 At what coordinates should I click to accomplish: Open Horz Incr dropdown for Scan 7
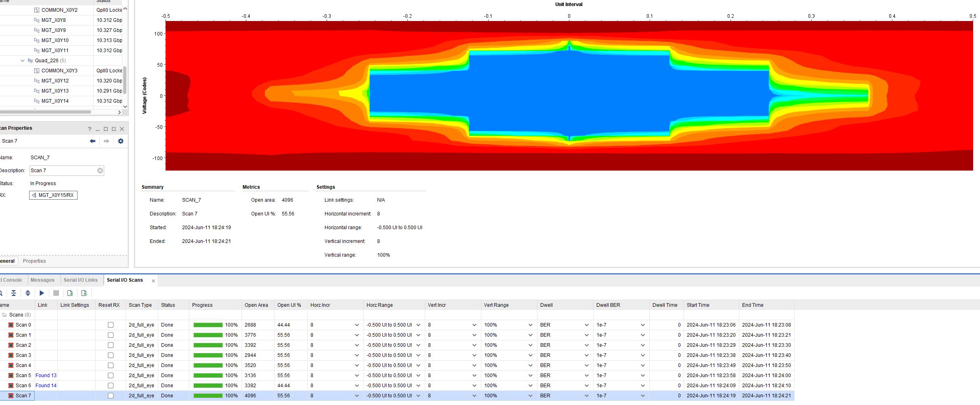pyautogui.click(x=357, y=396)
